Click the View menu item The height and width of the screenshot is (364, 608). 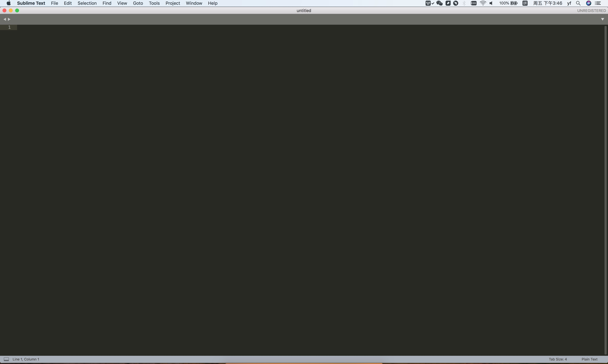pyautogui.click(x=122, y=3)
